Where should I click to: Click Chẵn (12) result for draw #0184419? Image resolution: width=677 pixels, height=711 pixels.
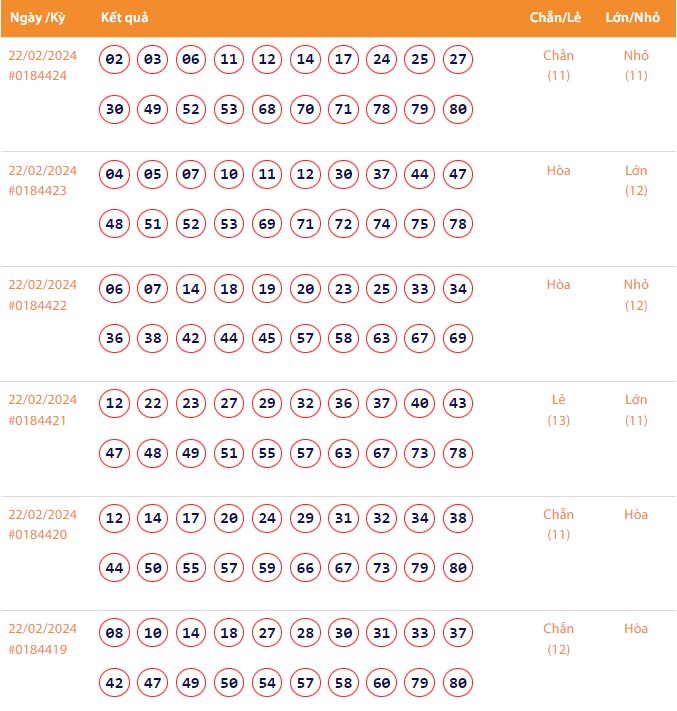[x=559, y=639]
